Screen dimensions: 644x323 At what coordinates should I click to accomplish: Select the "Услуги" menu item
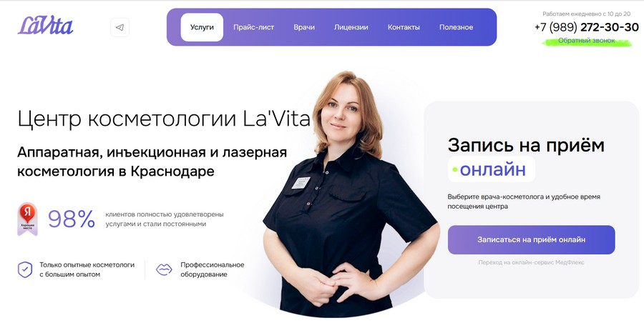(202, 27)
